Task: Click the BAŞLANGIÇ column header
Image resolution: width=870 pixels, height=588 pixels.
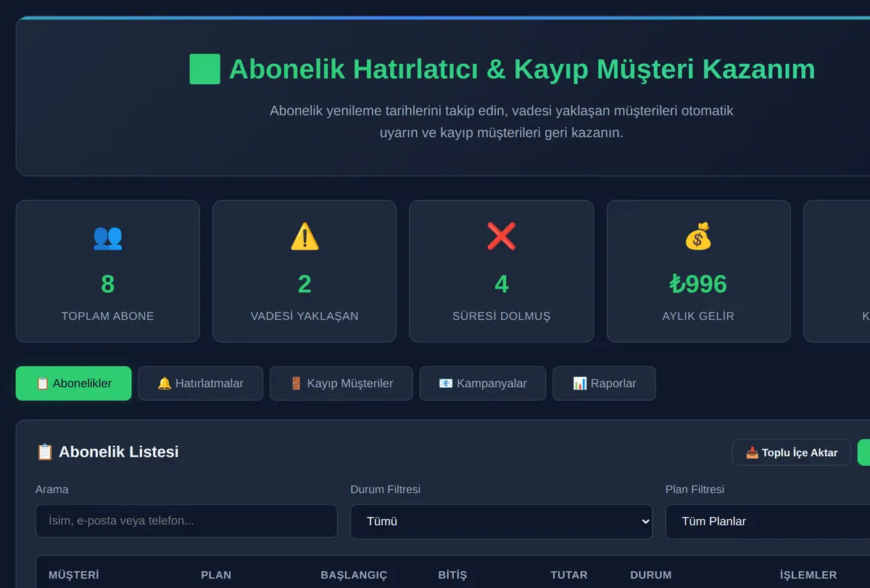Action: (x=354, y=575)
